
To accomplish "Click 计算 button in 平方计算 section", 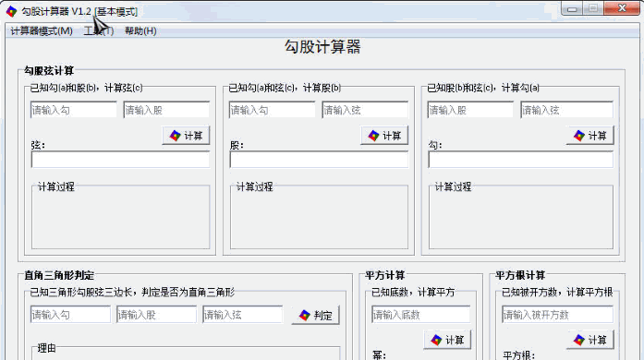I will (x=447, y=340).
